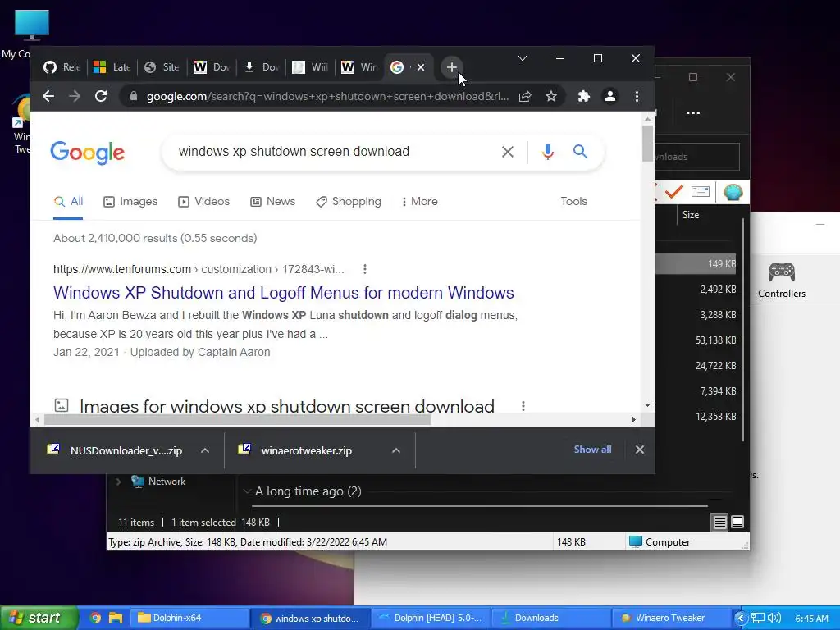
Task: Click into the Google search input
Action: (x=332, y=152)
